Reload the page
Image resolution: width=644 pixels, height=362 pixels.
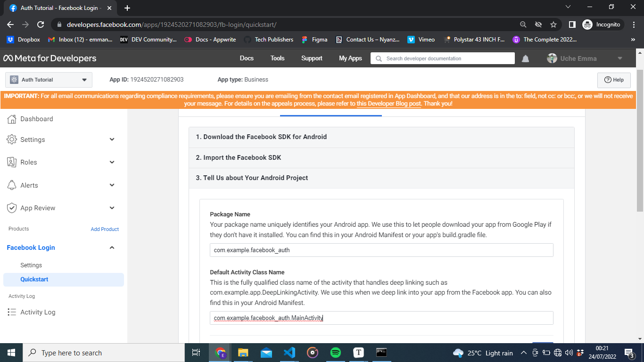[41, 25]
